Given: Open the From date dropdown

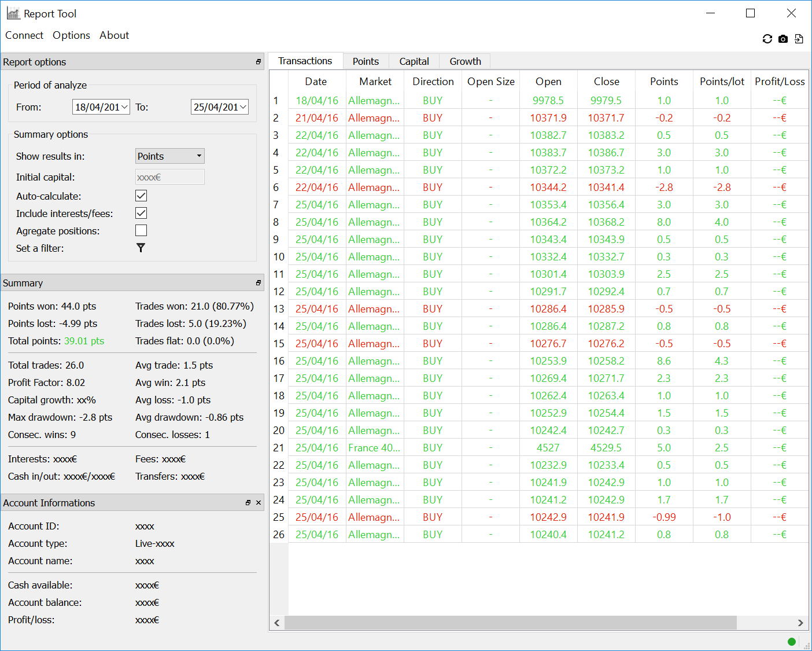Looking at the screenshot, I should 124,107.
